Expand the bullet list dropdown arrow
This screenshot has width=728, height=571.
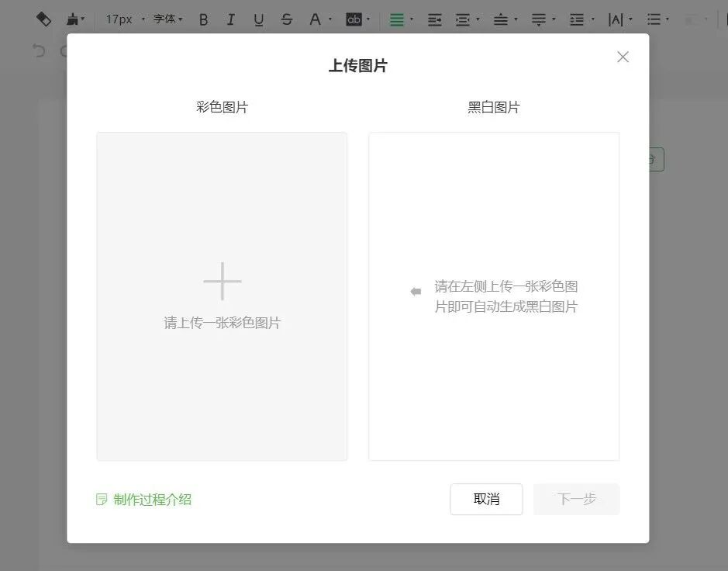pos(668,19)
